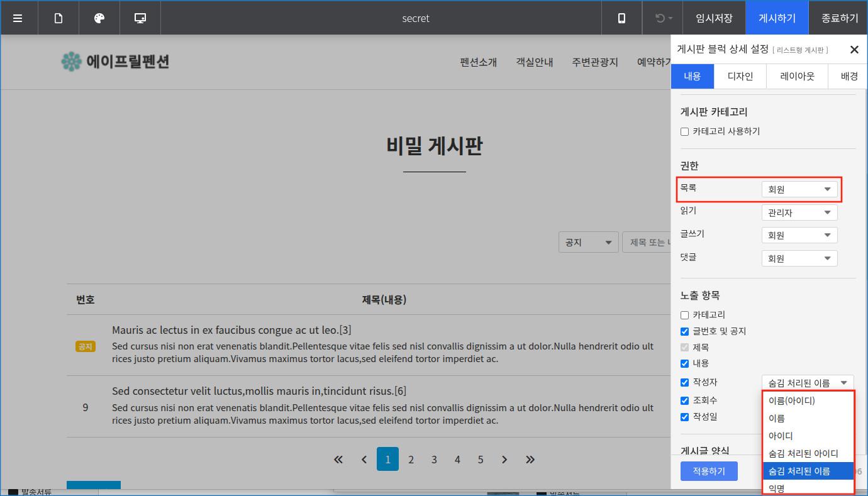This screenshot has width=868, height=496.
Task: Click the next page arrow icon
Action: (504, 460)
